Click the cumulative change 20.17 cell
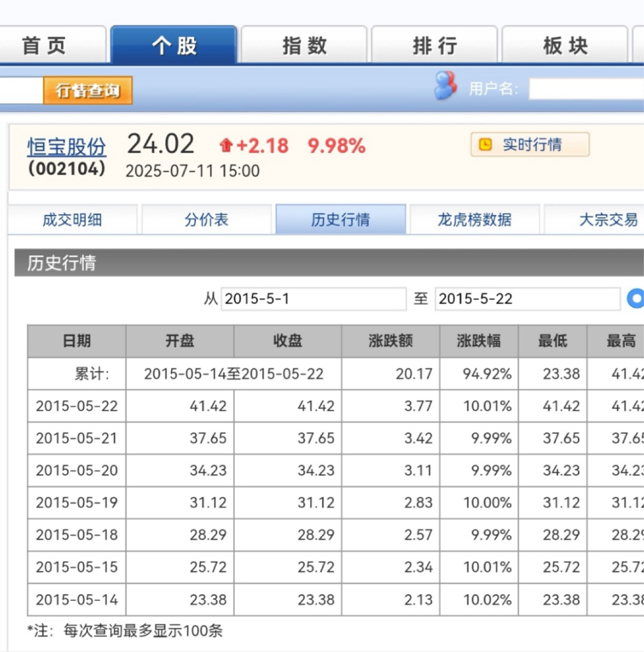Image resolution: width=644 pixels, height=652 pixels. tap(391, 374)
